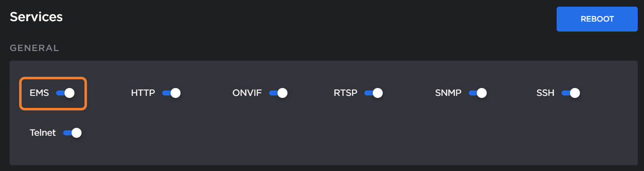Turn off the ONVIF switch
Viewport: 644px width, 171px height.
pos(278,93)
